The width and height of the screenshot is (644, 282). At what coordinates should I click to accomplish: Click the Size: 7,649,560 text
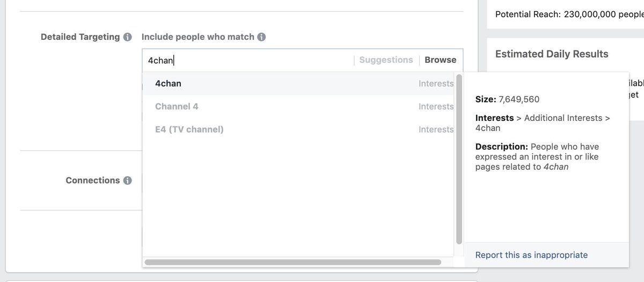[507, 99]
